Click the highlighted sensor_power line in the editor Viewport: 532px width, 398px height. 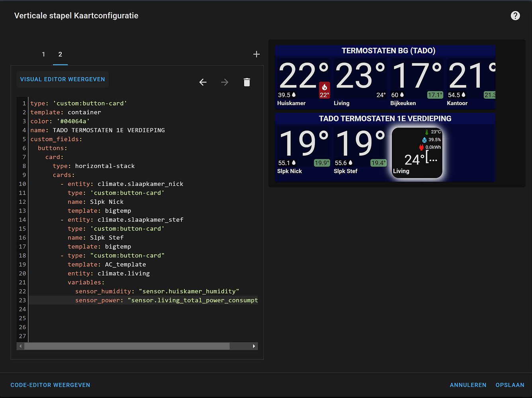pyautogui.click(x=159, y=300)
